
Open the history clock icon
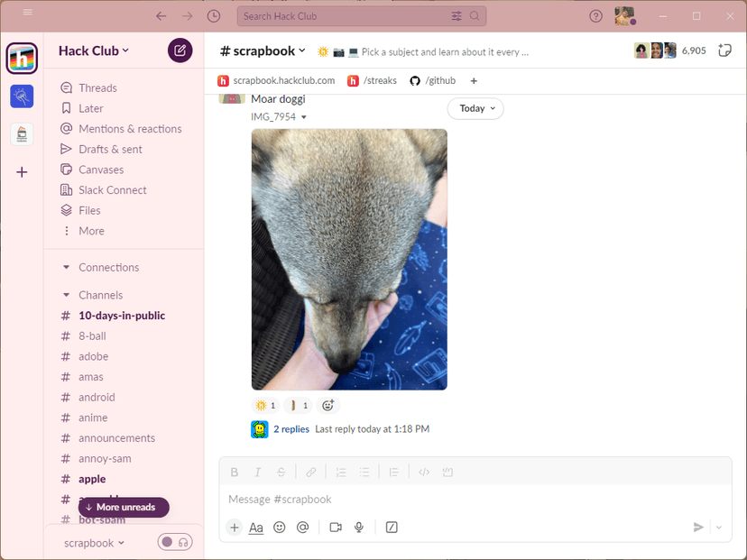tap(214, 16)
